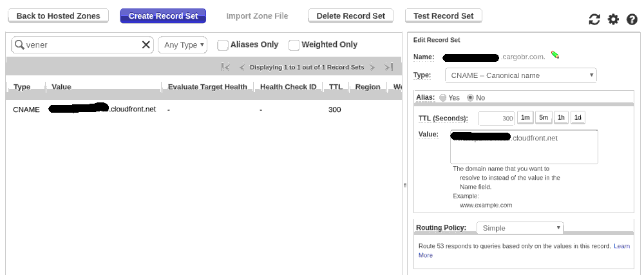Select the Alias Yes radio button
The height and width of the screenshot is (275, 644).
[442, 98]
